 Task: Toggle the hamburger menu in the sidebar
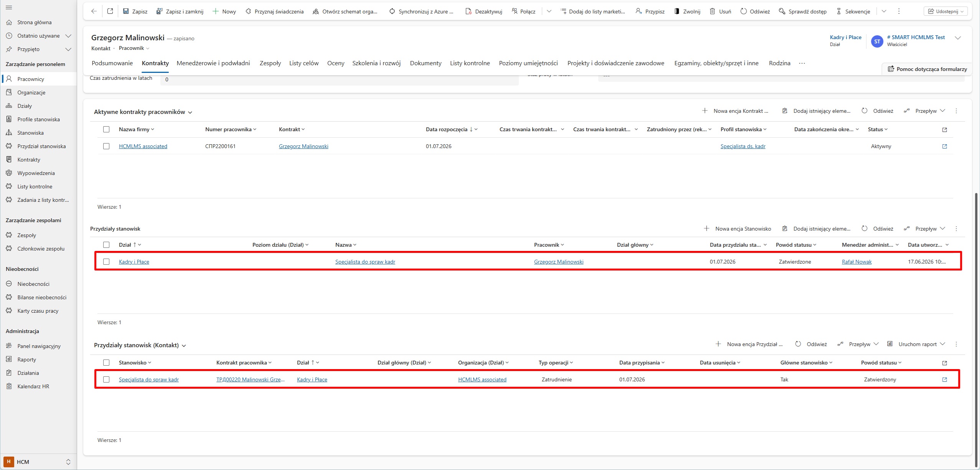9,8
